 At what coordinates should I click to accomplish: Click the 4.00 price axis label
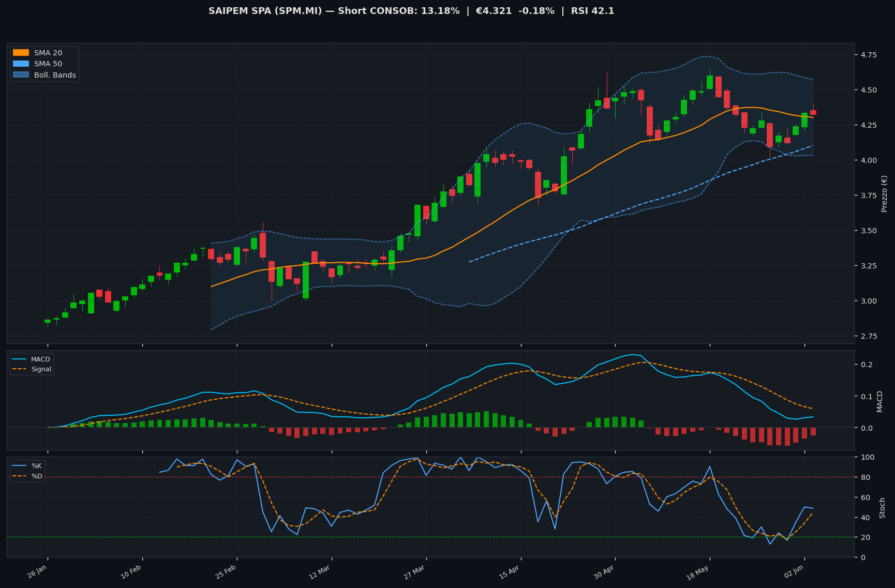[x=869, y=160]
